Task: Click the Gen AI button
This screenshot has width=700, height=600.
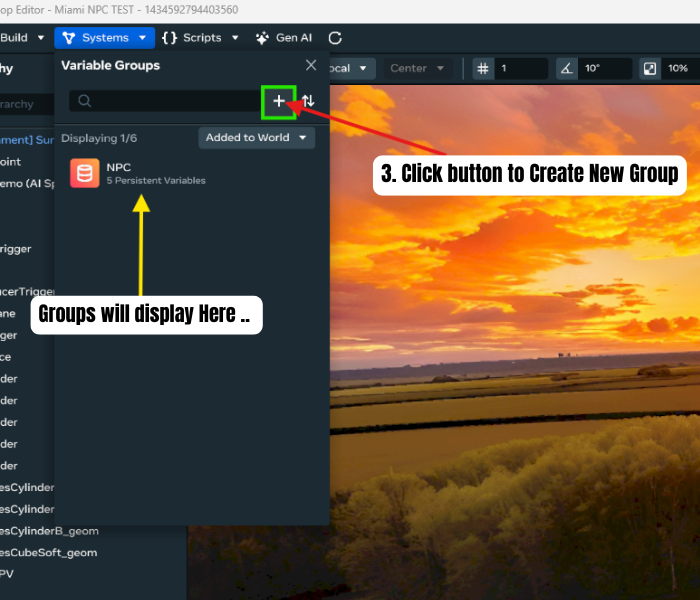Action: (284, 38)
